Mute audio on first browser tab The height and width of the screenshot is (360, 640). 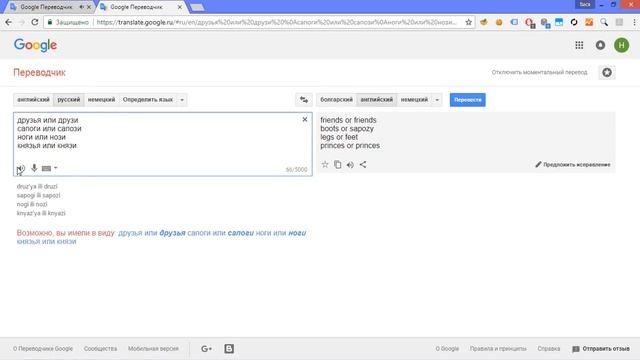pos(82,7)
